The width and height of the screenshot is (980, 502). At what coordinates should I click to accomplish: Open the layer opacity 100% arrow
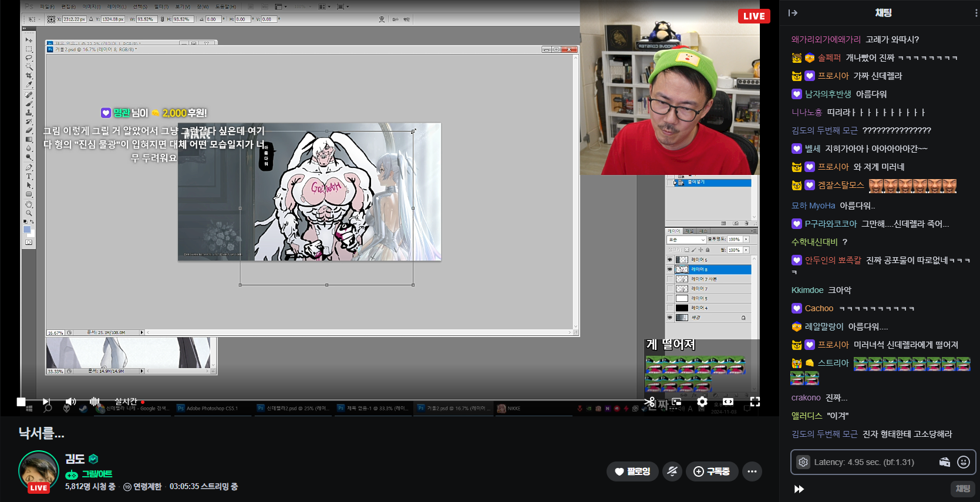(746, 240)
